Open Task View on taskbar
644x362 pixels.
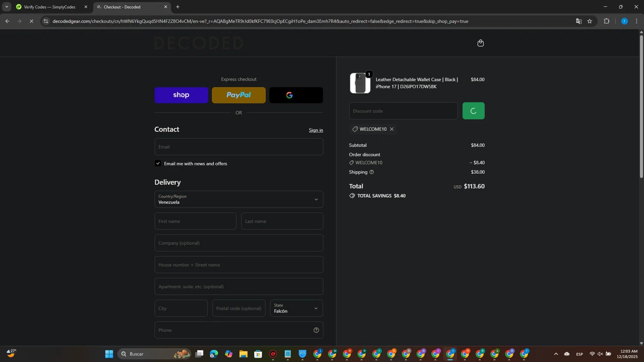click(x=199, y=354)
